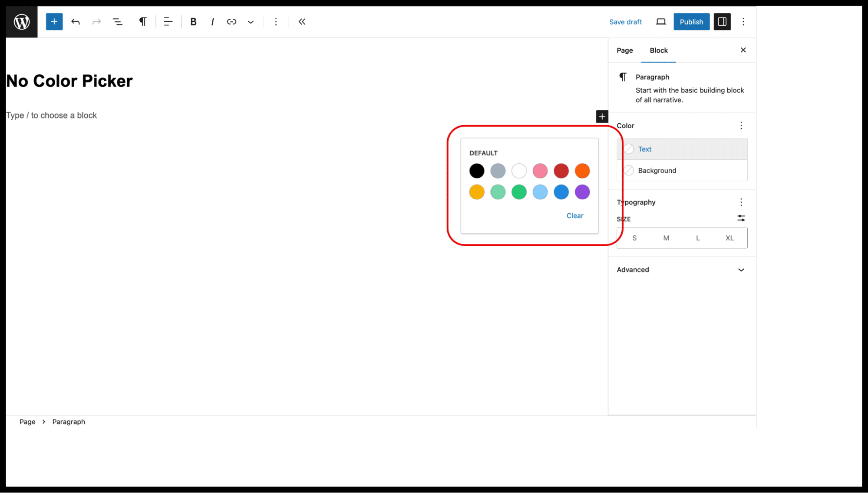Insert a link with the link icon

coord(232,22)
